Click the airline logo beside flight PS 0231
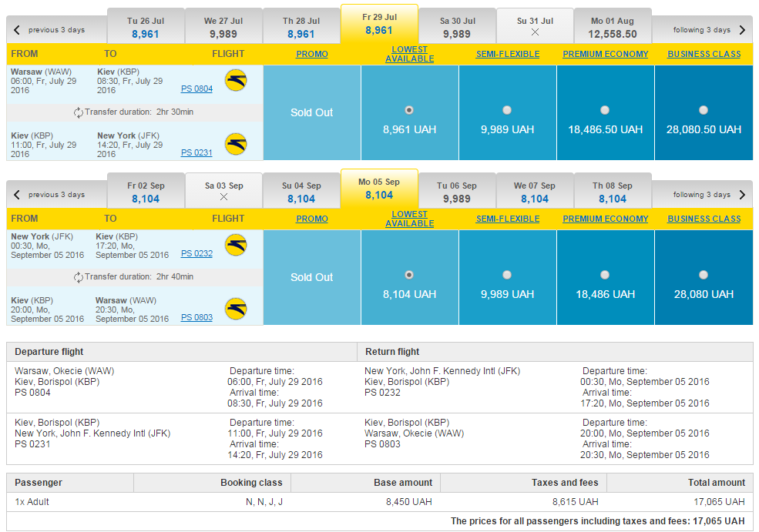 click(237, 144)
